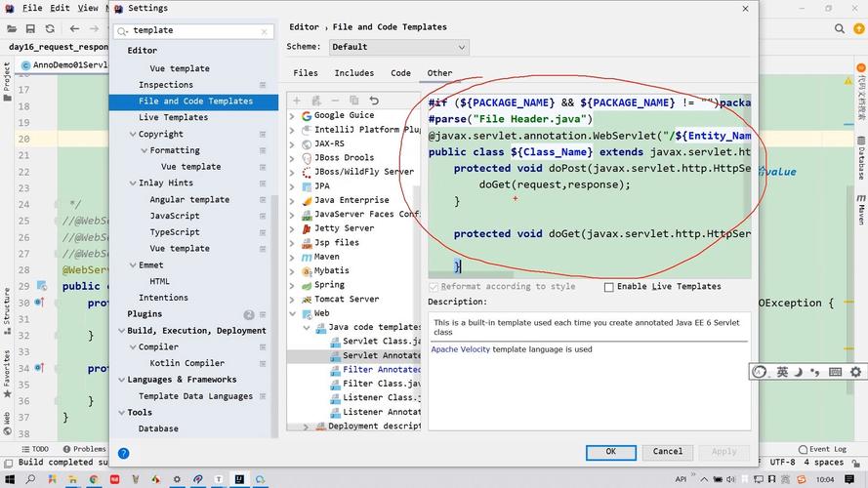The image size is (868, 488).
Task: Select Live Templates in settings tree
Action: click(x=173, y=117)
